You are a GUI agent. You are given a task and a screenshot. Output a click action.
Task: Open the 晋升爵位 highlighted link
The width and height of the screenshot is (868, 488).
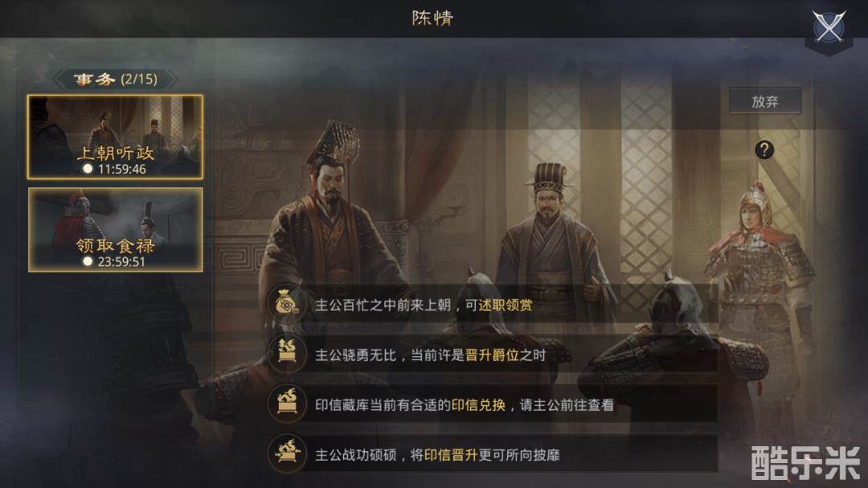coord(492,355)
